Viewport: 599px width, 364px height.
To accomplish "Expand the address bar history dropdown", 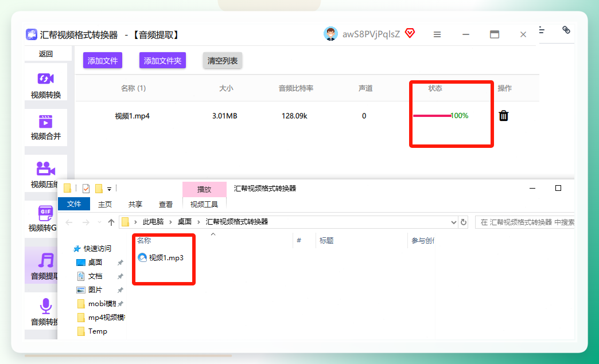I will click(x=453, y=222).
